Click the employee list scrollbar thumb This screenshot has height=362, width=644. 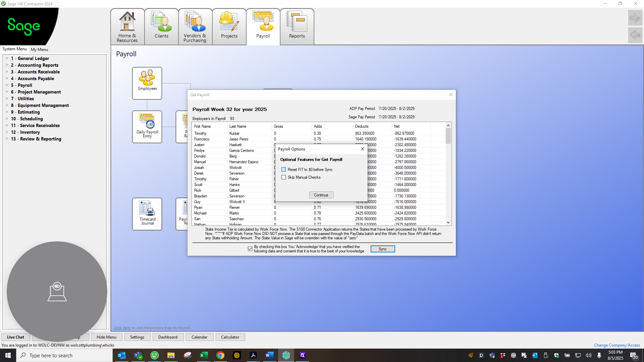point(448,136)
